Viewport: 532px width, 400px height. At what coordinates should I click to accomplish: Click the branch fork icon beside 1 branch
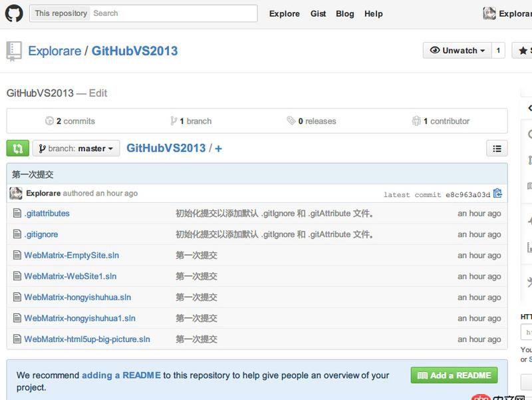174,121
